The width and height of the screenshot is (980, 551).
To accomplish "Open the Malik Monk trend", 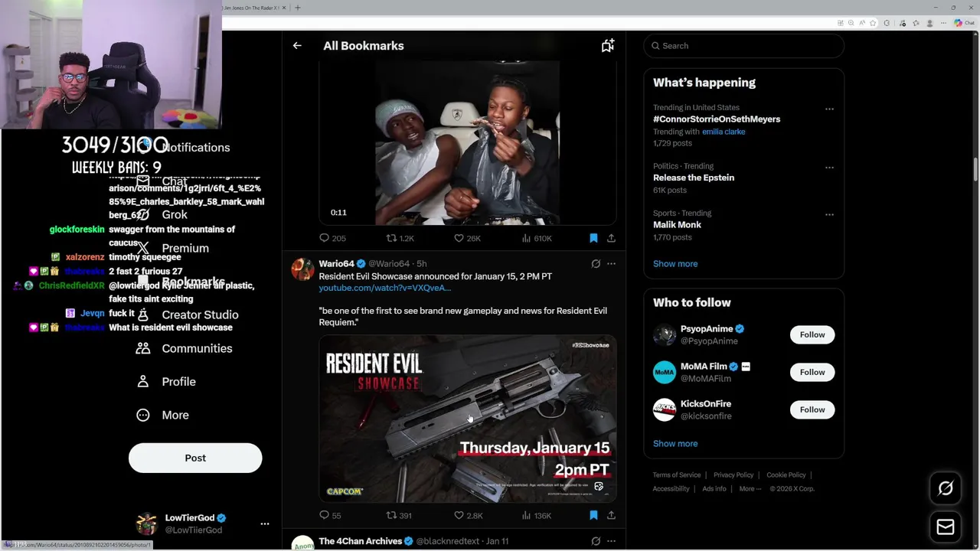I will [677, 225].
